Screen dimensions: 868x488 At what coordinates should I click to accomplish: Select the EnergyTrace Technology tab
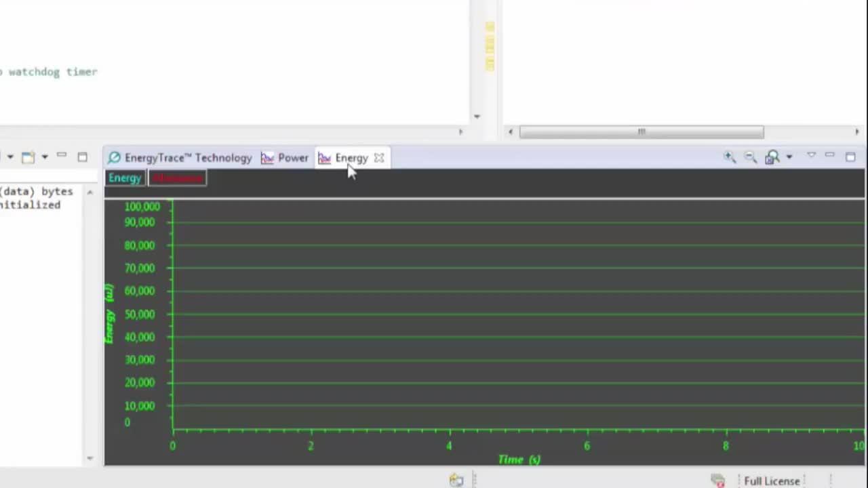(188, 157)
